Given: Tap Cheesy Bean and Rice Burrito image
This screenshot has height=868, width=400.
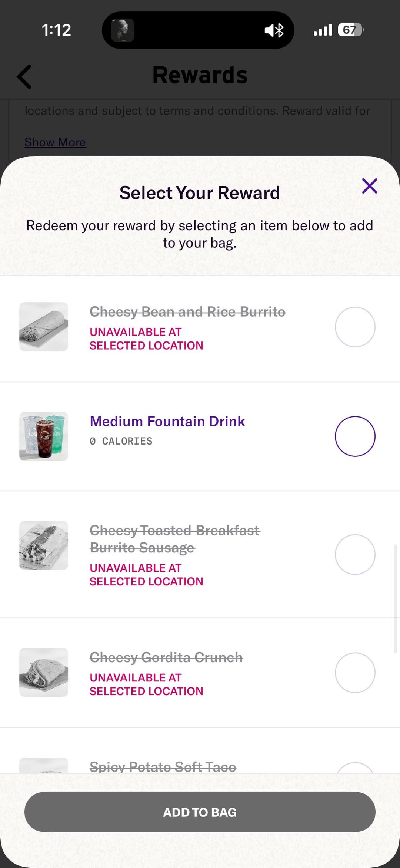Looking at the screenshot, I should pyautogui.click(x=44, y=327).
